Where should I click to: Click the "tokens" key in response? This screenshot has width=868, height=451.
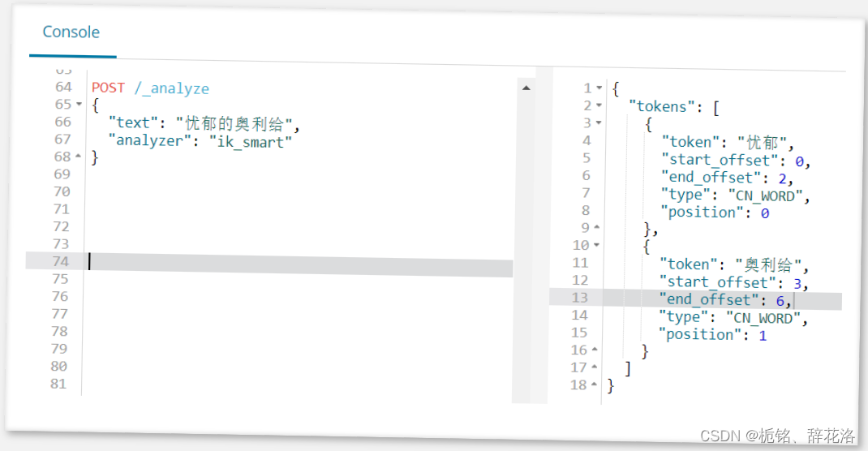(x=661, y=106)
